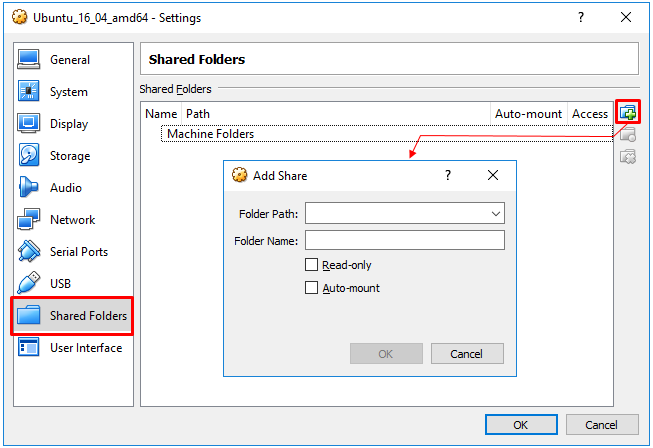Select the USB settings category
This screenshot has height=448, width=653.
pyautogui.click(x=73, y=284)
